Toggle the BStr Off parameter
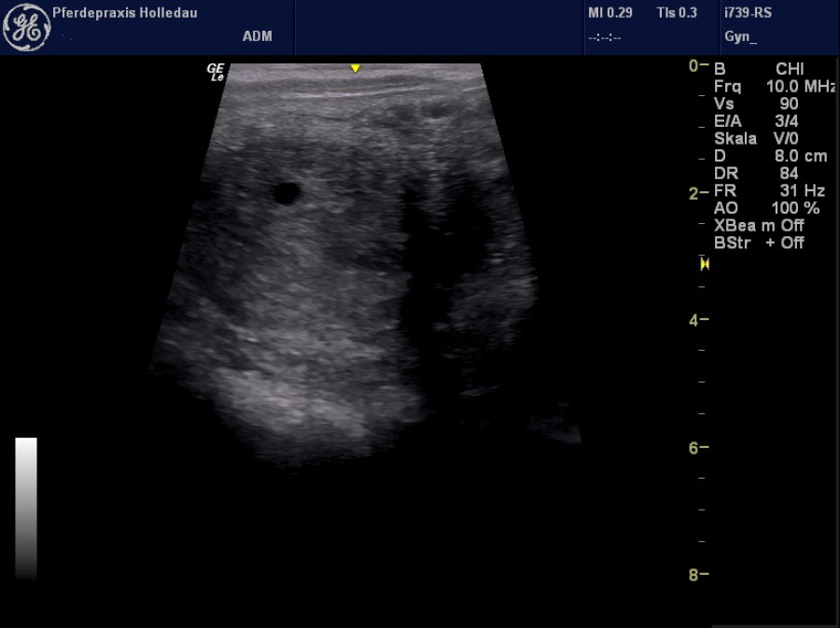 (759, 243)
